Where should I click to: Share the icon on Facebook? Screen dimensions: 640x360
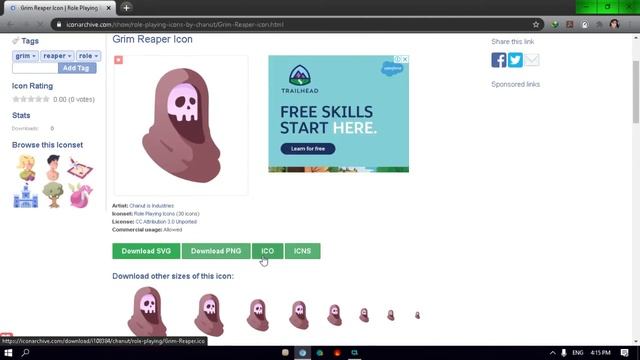pos(498,60)
